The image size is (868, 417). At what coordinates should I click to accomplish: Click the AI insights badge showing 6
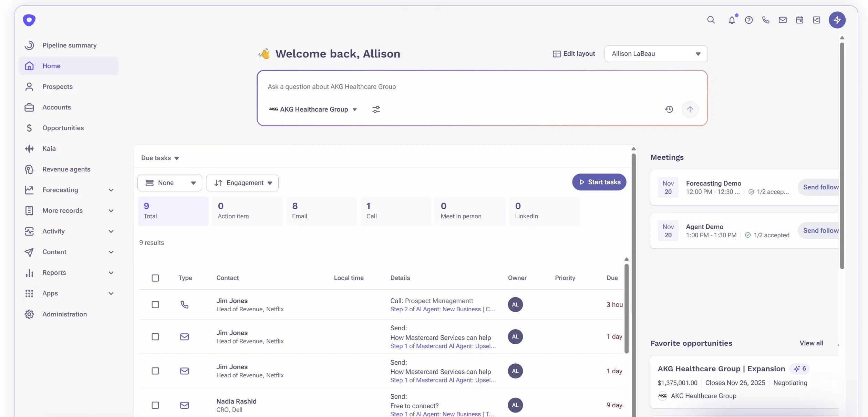799,368
